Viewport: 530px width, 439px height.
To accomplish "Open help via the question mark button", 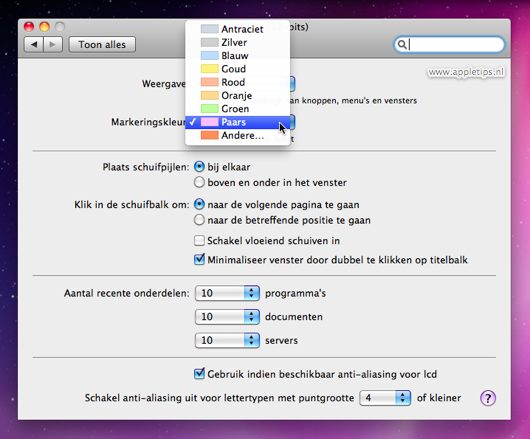I will click(x=488, y=398).
